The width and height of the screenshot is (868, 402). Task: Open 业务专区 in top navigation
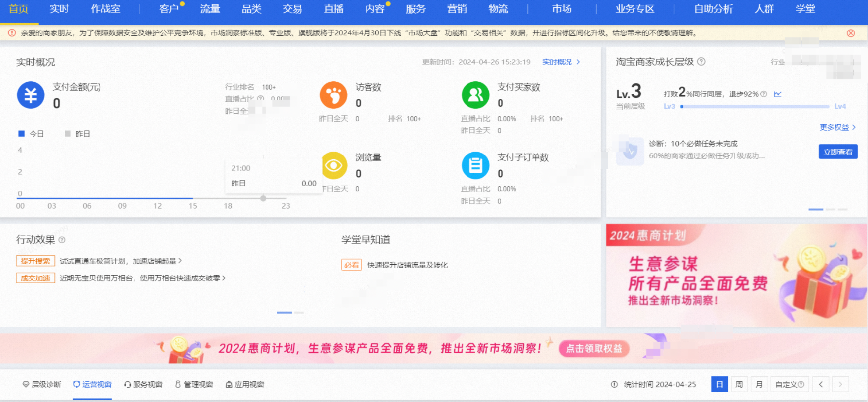634,9
